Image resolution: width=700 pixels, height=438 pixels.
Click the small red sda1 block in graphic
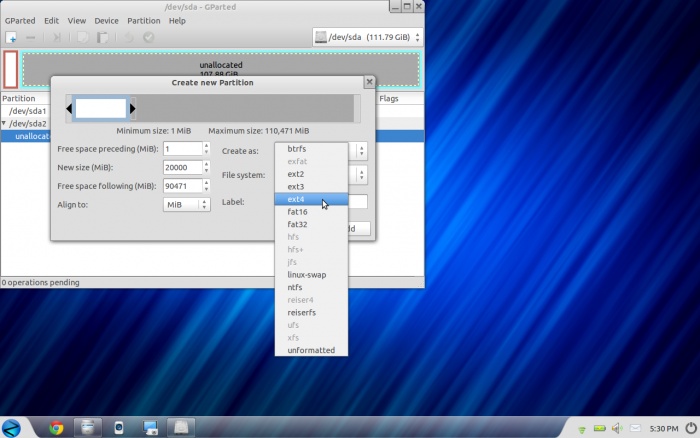(11, 69)
